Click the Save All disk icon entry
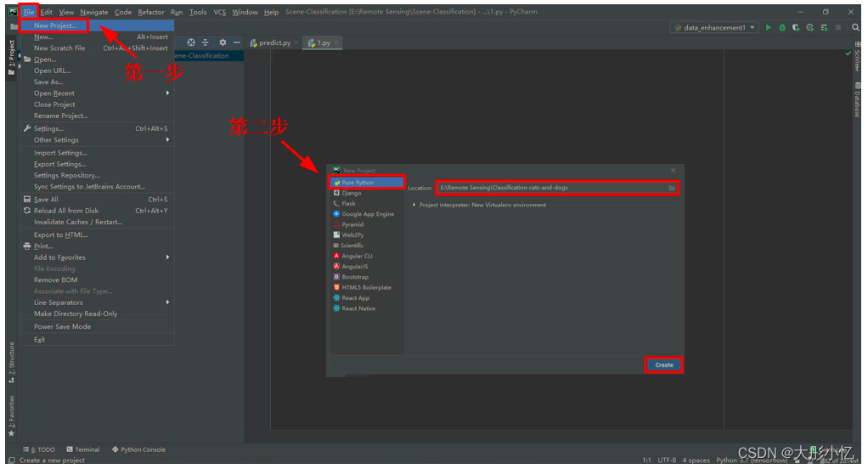This screenshot has width=868, height=469. (27, 200)
